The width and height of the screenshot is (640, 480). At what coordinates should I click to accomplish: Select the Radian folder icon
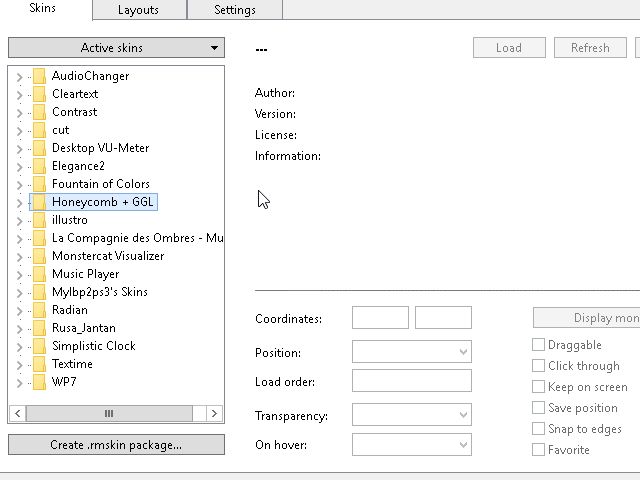click(x=39, y=310)
